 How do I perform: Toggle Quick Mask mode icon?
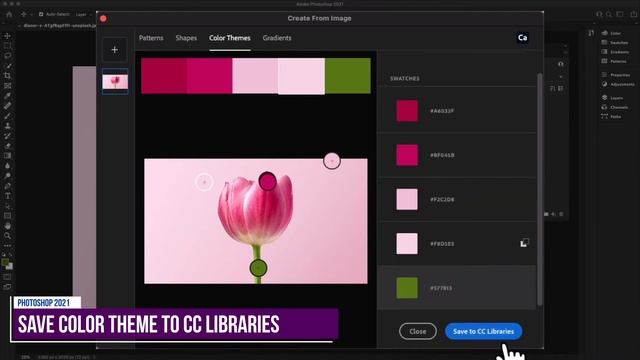[7, 277]
